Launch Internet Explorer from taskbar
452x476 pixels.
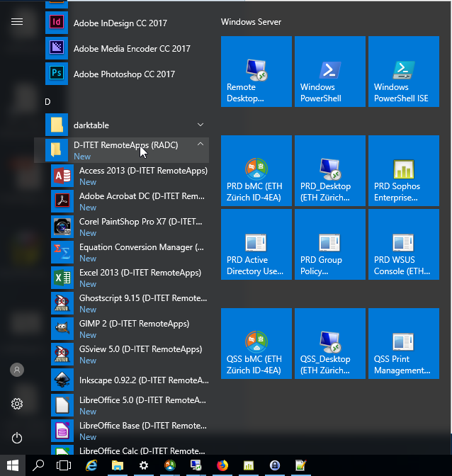click(x=91, y=465)
